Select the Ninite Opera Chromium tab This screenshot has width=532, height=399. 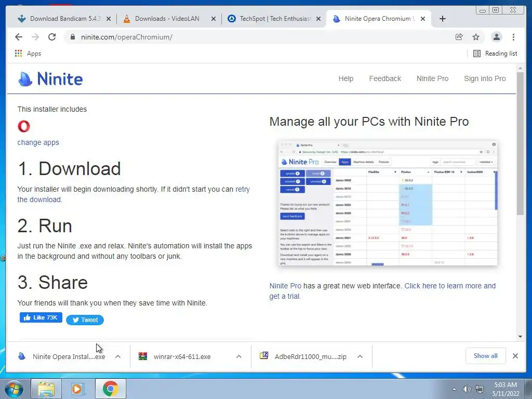tap(378, 19)
